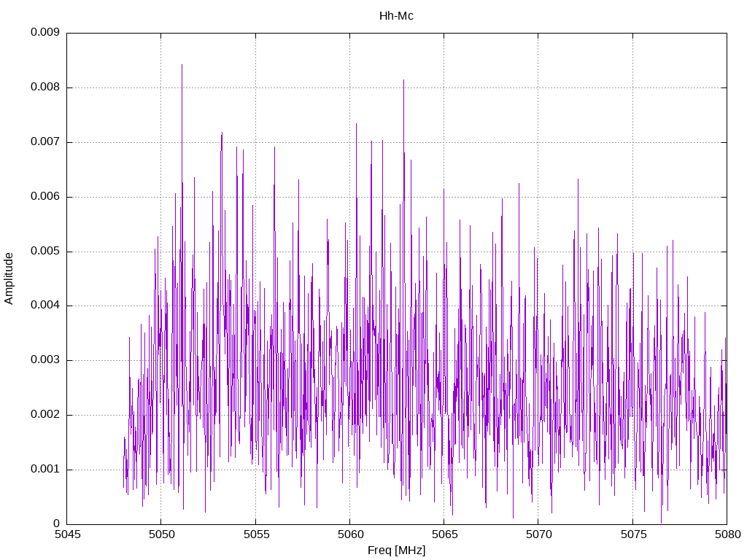This screenshot has height=560, width=747.
Task: Click the second-tallest peak near 5063 MHz
Action: (x=403, y=80)
